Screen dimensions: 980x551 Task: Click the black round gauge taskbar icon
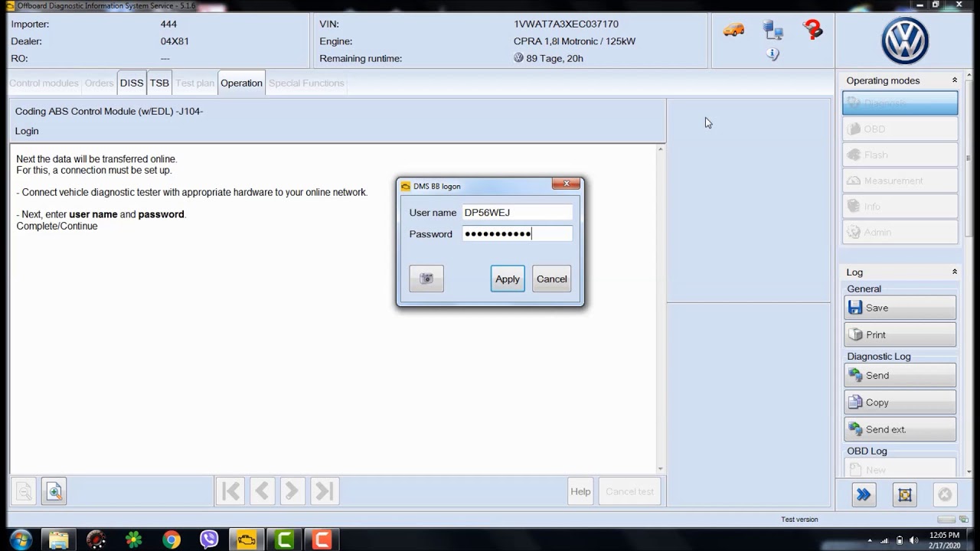coord(96,540)
